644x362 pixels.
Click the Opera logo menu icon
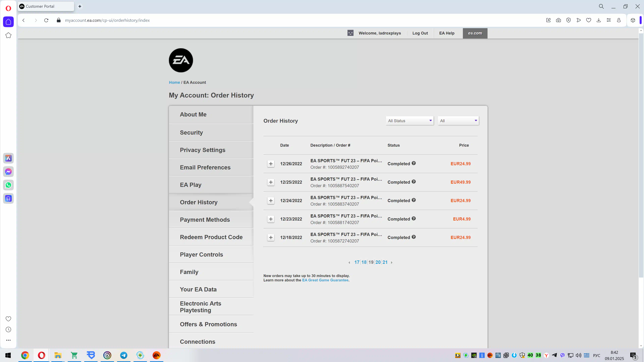tap(8, 8)
